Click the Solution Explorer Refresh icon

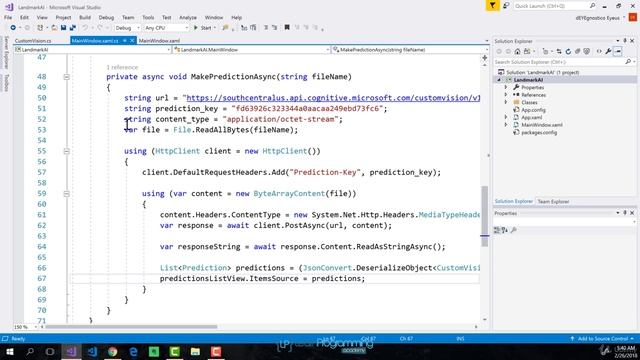[568, 51]
